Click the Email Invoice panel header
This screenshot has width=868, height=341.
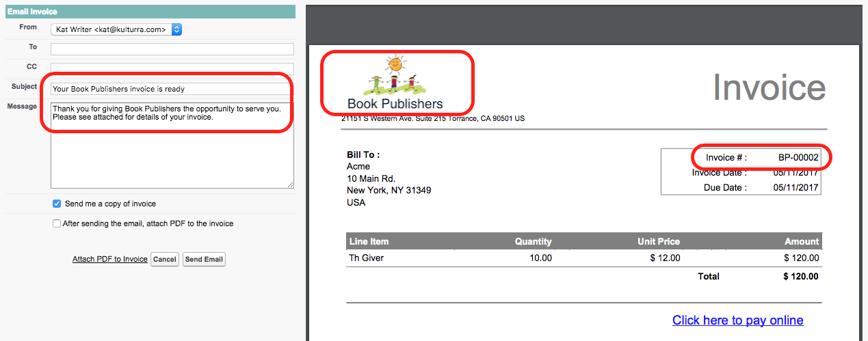pos(149,12)
